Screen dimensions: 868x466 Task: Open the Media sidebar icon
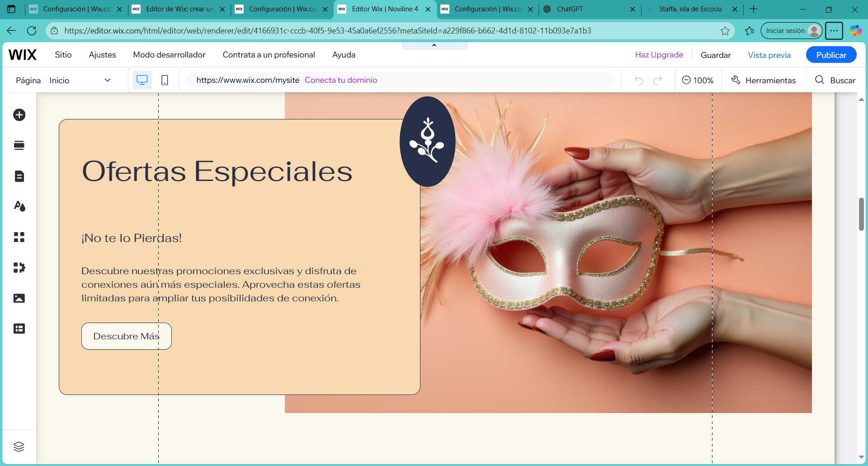19,298
